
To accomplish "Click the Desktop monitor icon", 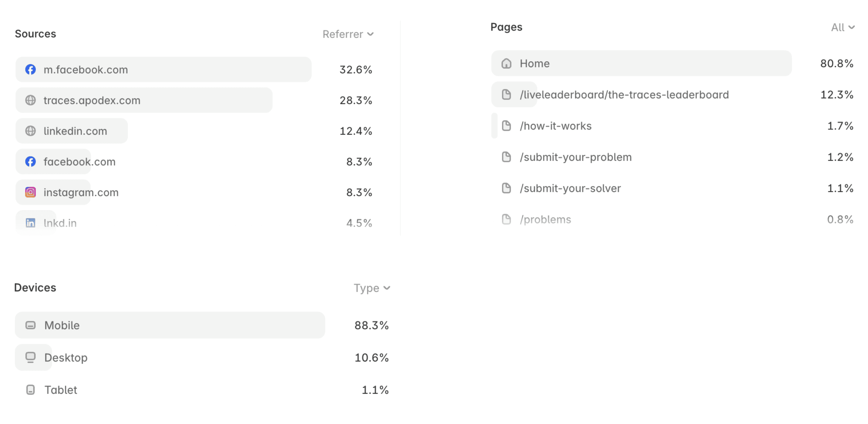I will 30,357.
